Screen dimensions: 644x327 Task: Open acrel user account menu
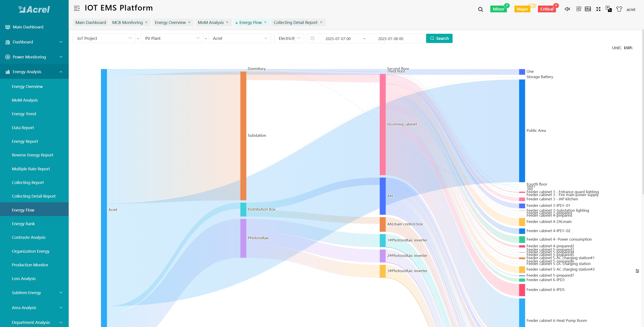[631, 9]
